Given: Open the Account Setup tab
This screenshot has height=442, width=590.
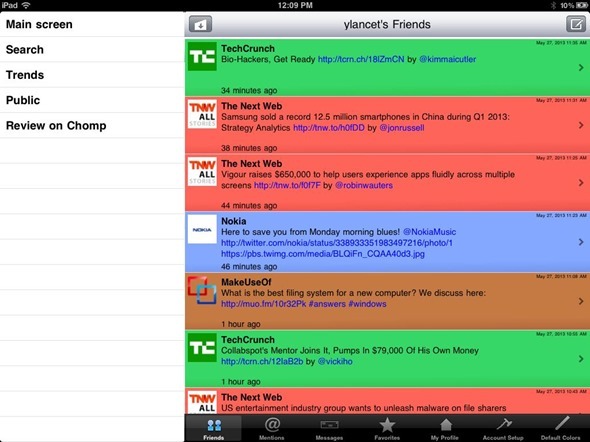Looking at the screenshot, I should [503, 428].
